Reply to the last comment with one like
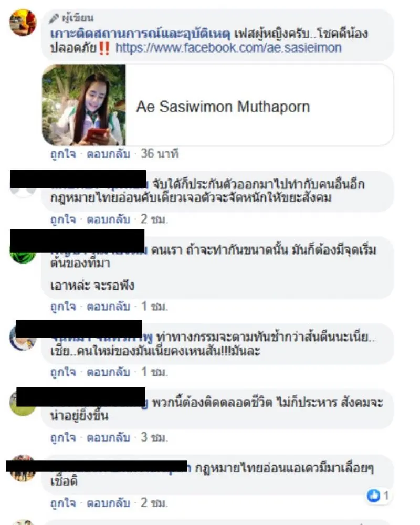 (108, 502)
